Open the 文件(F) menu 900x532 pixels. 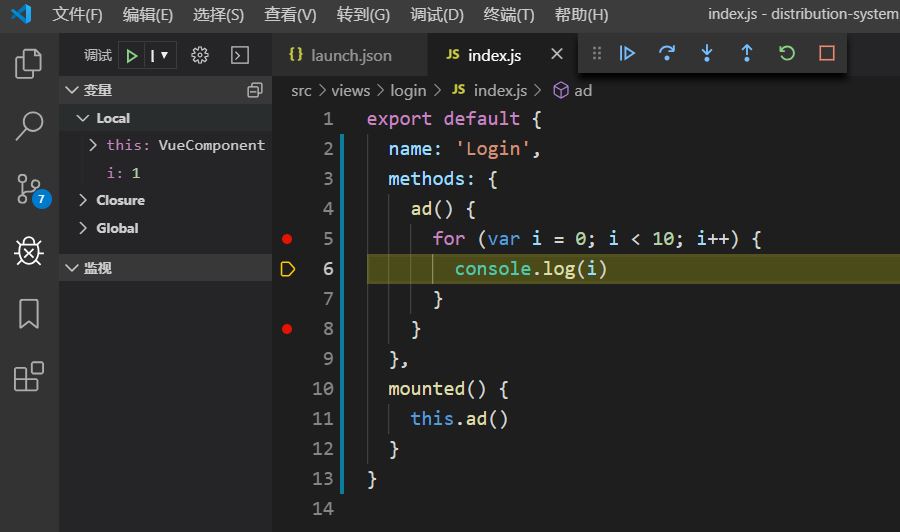pyautogui.click(x=77, y=14)
